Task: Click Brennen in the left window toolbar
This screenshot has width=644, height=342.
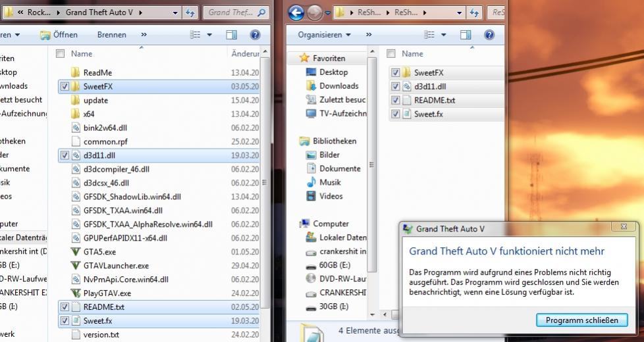Action: click(x=112, y=35)
